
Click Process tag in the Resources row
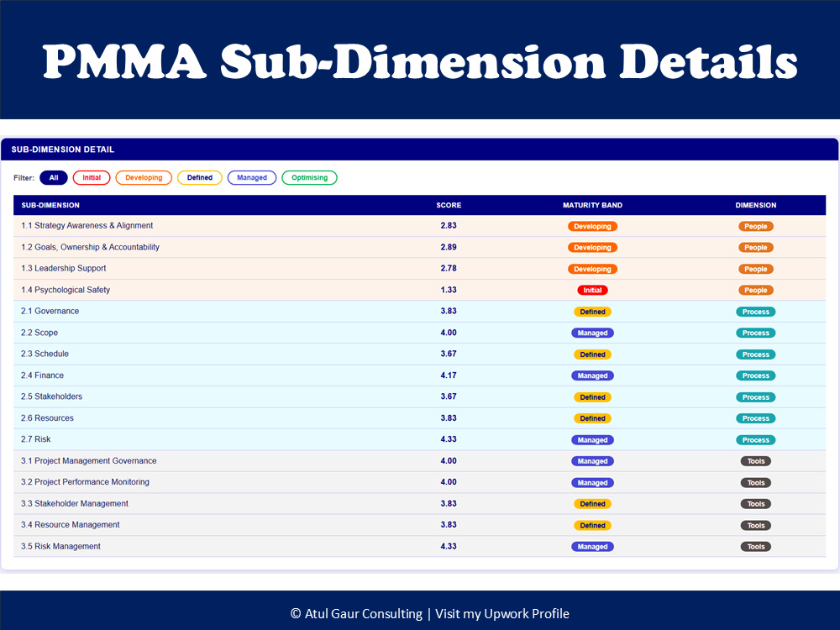click(756, 418)
